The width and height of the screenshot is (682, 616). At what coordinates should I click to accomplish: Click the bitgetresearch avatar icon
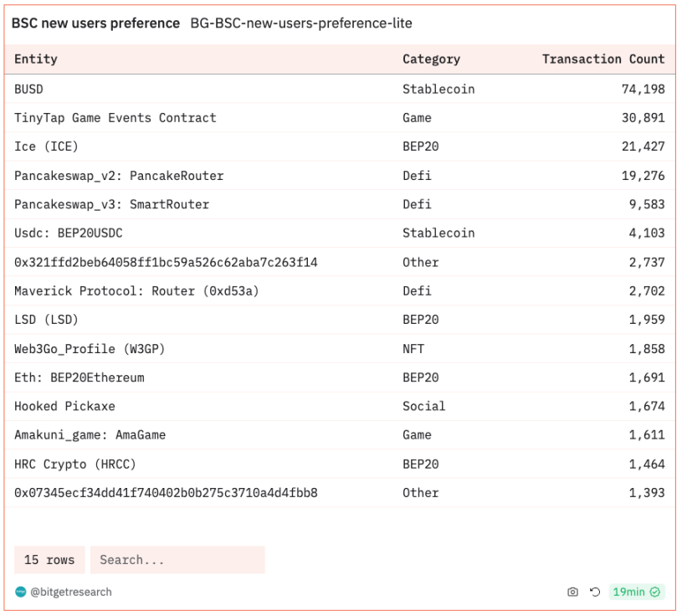tap(20, 592)
